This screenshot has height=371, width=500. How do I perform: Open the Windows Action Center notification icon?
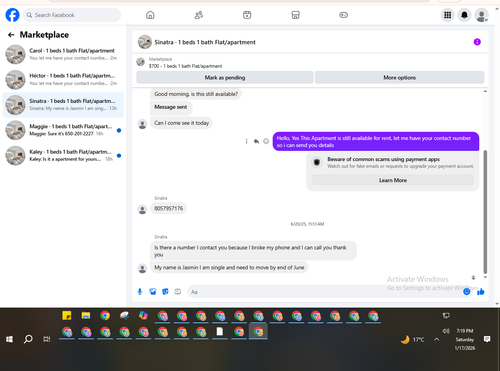[487, 339]
